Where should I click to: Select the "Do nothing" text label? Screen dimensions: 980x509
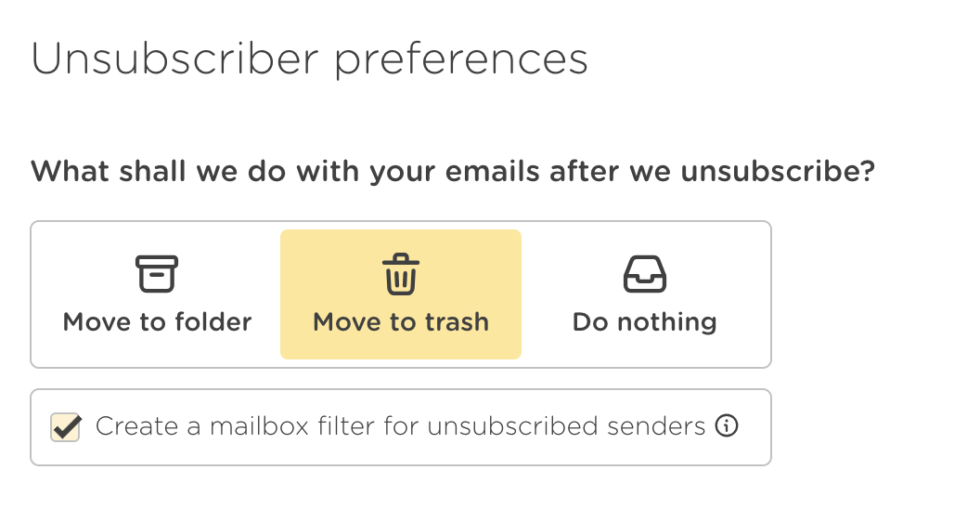(644, 322)
